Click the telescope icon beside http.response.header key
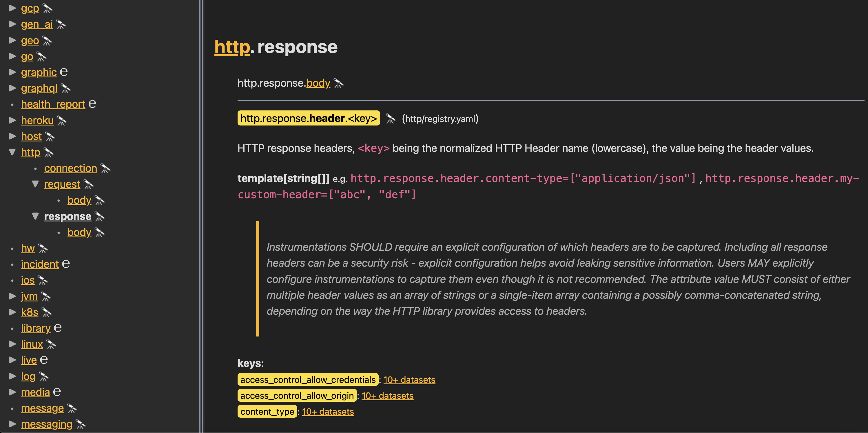The image size is (868, 433). coord(390,119)
